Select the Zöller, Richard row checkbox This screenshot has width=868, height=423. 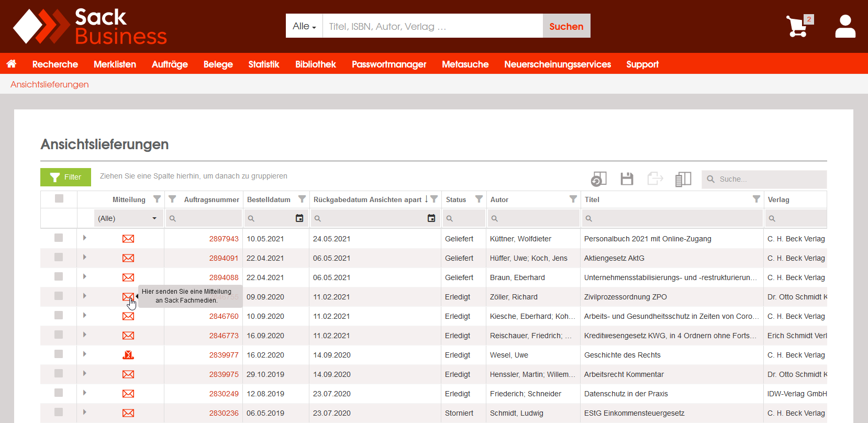click(59, 296)
